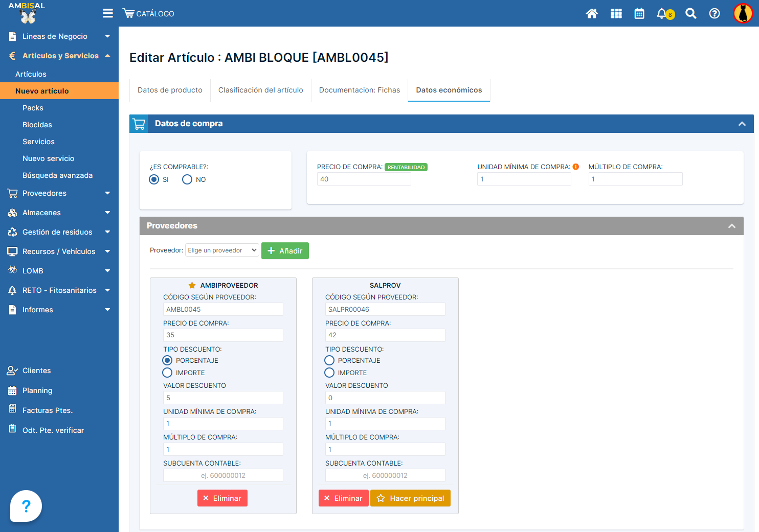Open notifications bell icon
759x532 pixels.
(662, 14)
